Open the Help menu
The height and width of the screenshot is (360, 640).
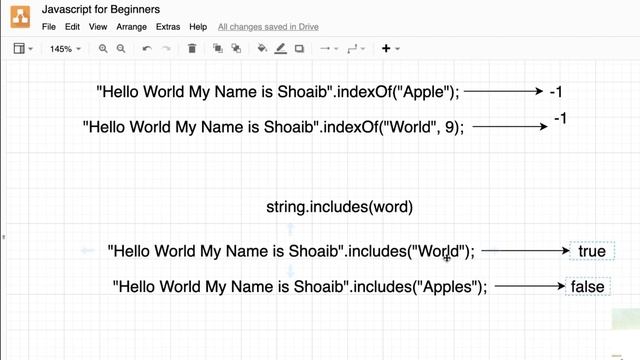(x=198, y=27)
